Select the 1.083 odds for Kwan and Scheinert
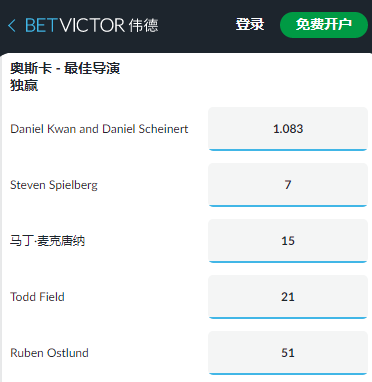 [288, 129]
